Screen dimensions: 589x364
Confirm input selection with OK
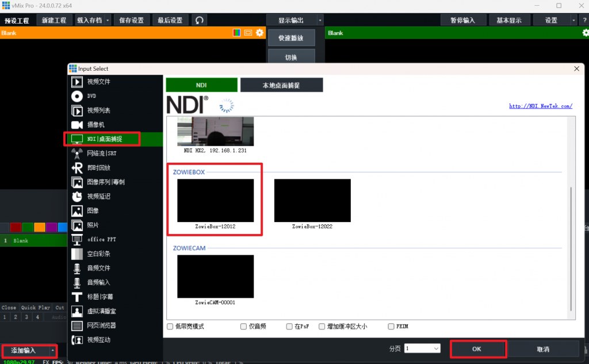477,349
